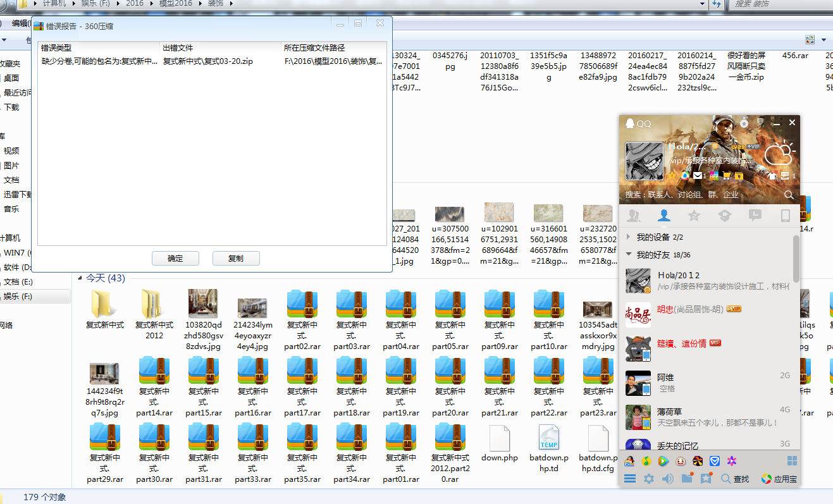Click the weather cloud-and-sun icon
Image resolution: width=833 pixels, height=504 pixels.
[x=779, y=154]
